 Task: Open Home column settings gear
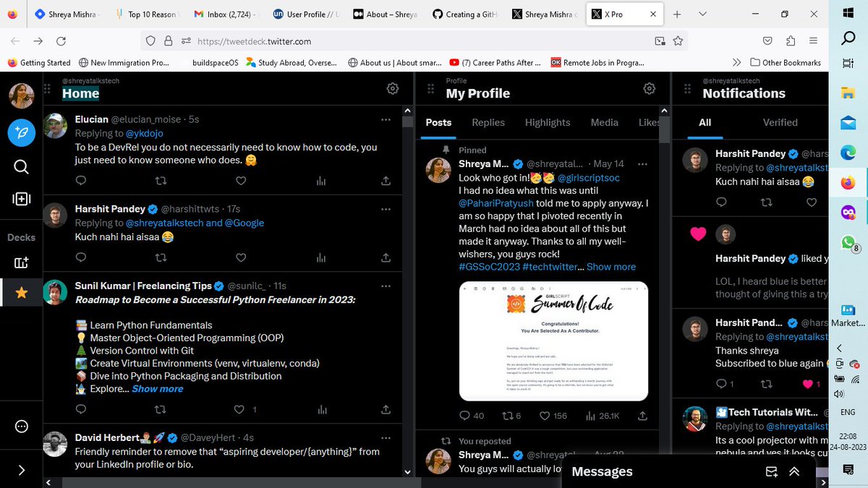click(x=392, y=89)
